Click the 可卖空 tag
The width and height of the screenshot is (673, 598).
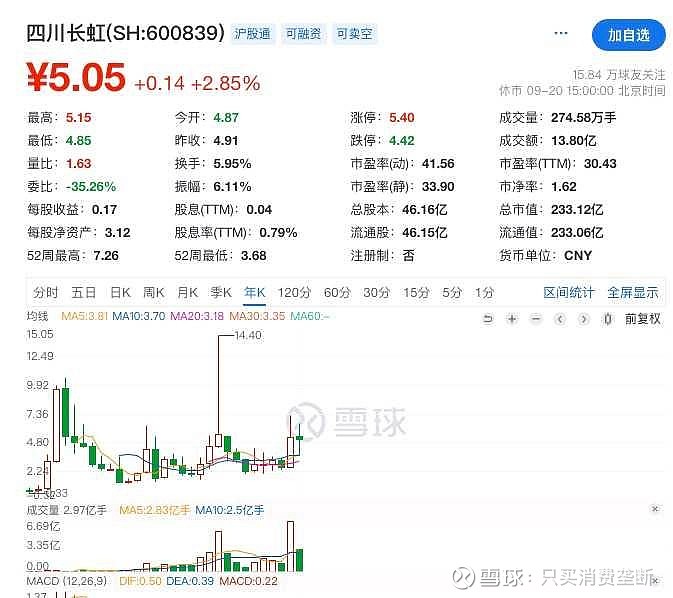pyautogui.click(x=354, y=33)
